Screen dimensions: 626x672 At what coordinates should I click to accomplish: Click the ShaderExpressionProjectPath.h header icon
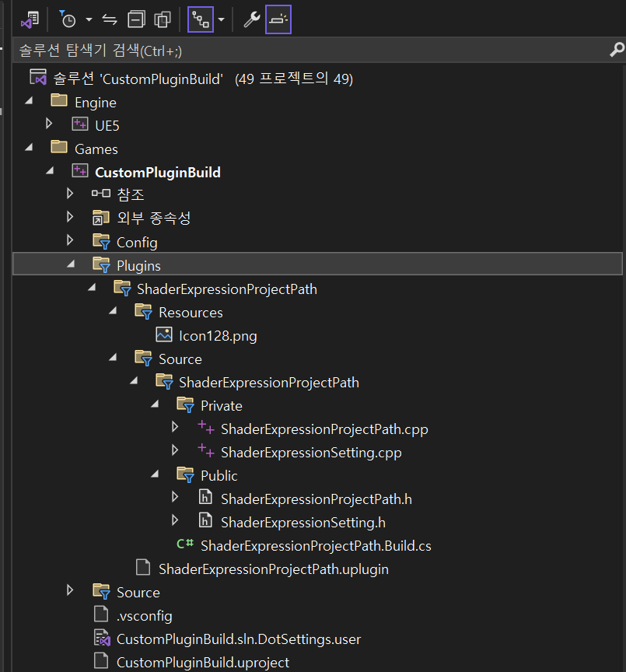tap(205, 497)
